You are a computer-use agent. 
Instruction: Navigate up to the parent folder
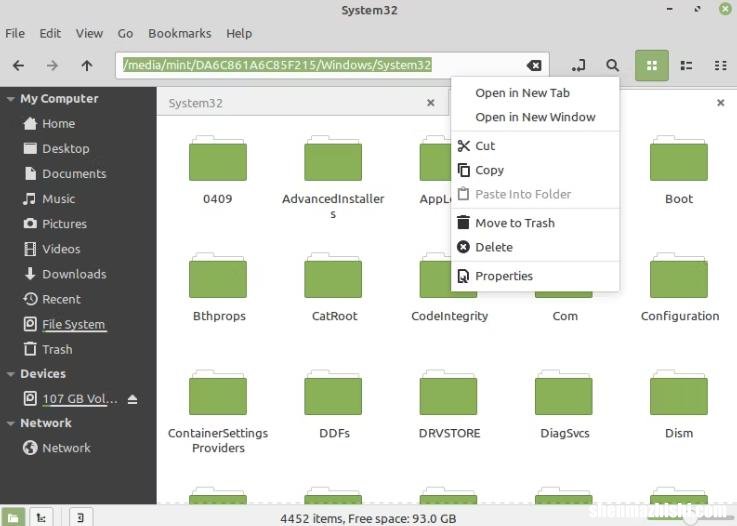point(87,65)
